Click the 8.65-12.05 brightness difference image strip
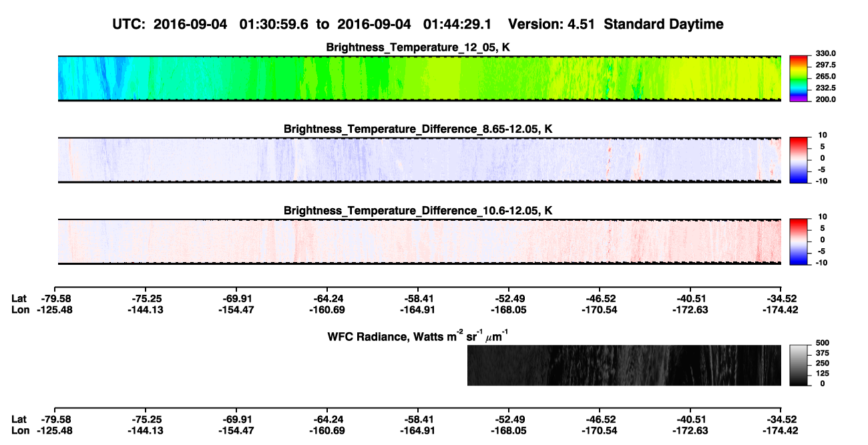 [420, 159]
